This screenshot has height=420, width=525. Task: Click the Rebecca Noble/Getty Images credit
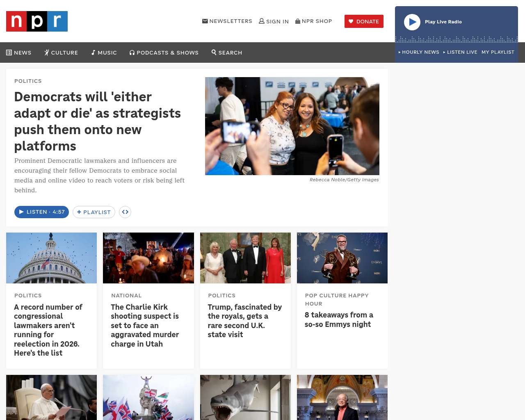344,180
